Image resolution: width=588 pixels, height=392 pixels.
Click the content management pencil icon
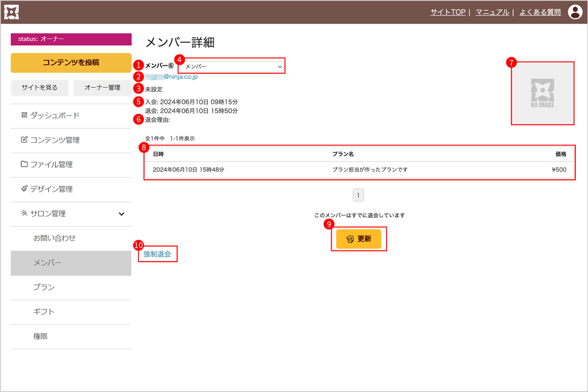(x=24, y=140)
